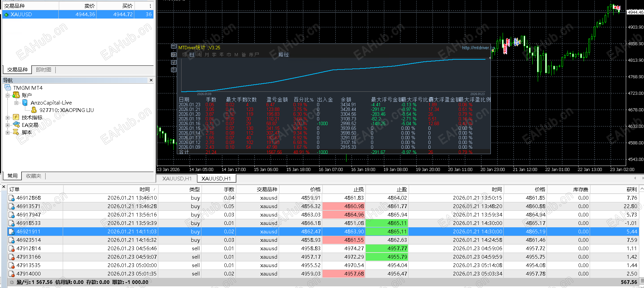Screen dimensions: 644x288
Task: Expand the 脚本 scripts tree node
Action: [7, 133]
